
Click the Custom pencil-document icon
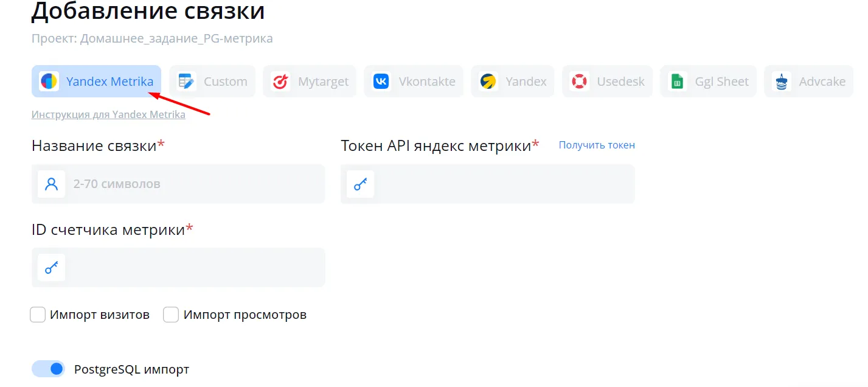tap(186, 81)
